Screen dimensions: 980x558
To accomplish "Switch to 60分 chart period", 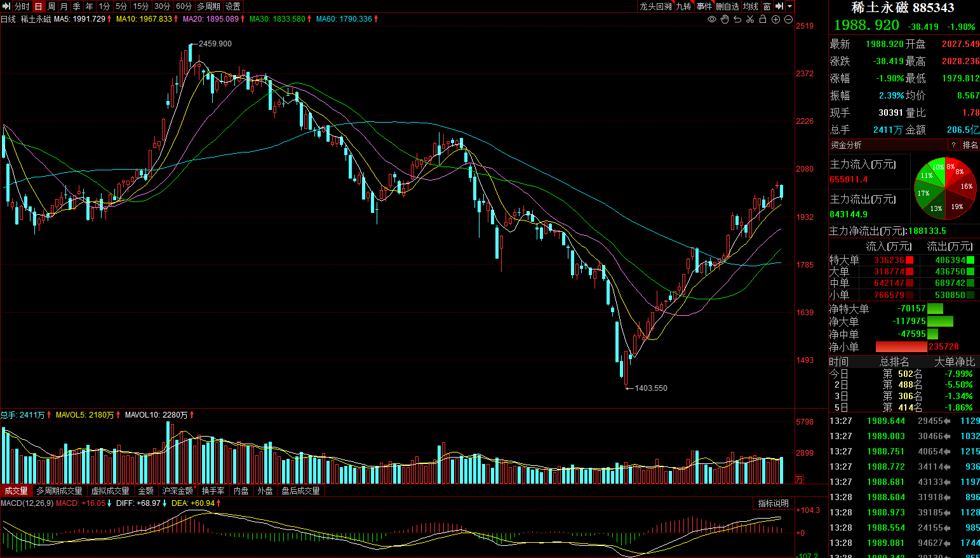I will pos(184,6).
